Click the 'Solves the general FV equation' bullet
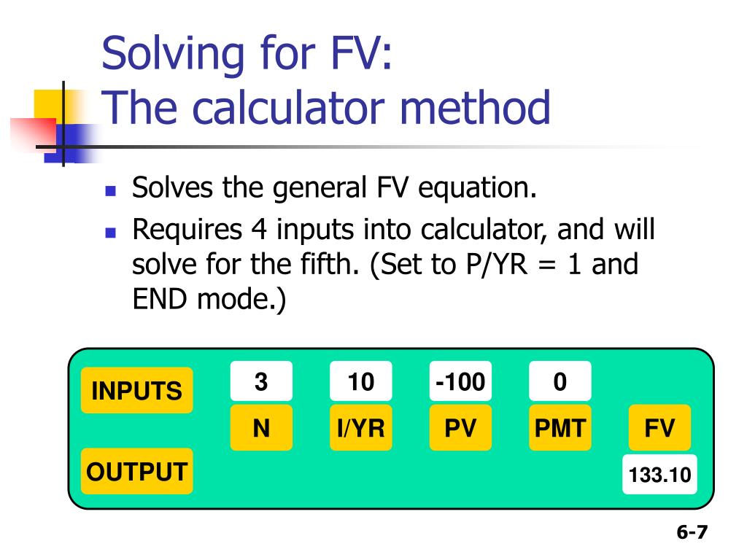The height and width of the screenshot is (560, 747). (x=334, y=187)
